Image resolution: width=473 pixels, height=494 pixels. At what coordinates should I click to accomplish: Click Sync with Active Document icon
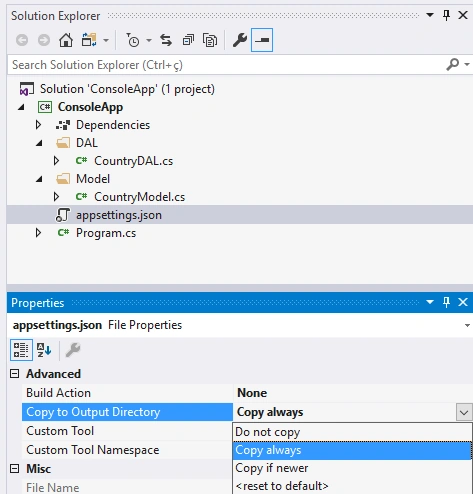pos(166,40)
